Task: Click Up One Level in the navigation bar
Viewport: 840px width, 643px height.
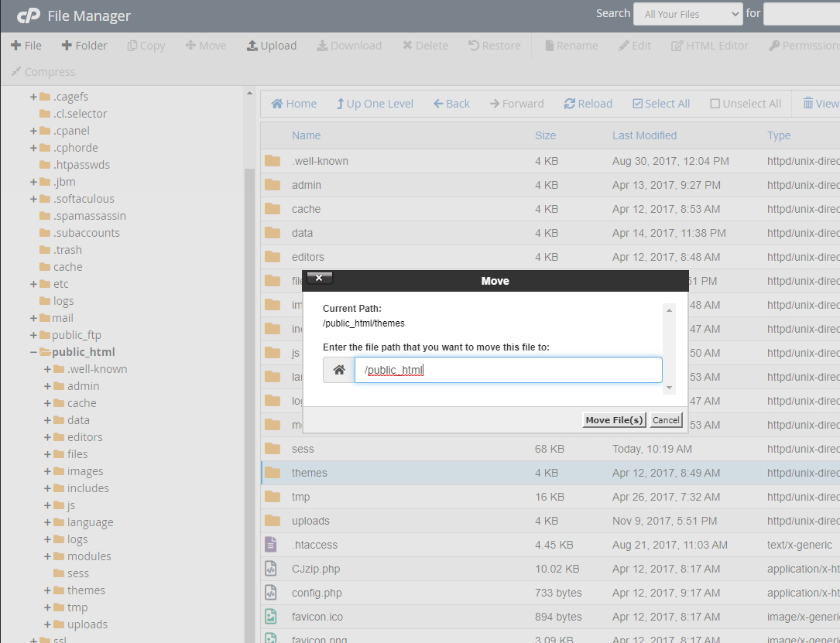Action: [375, 103]
